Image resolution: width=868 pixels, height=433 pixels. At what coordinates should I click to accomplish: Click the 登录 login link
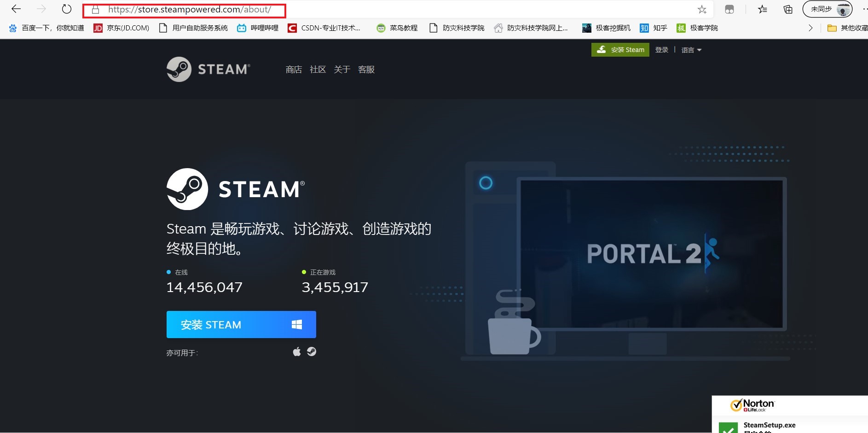(661, 50)
